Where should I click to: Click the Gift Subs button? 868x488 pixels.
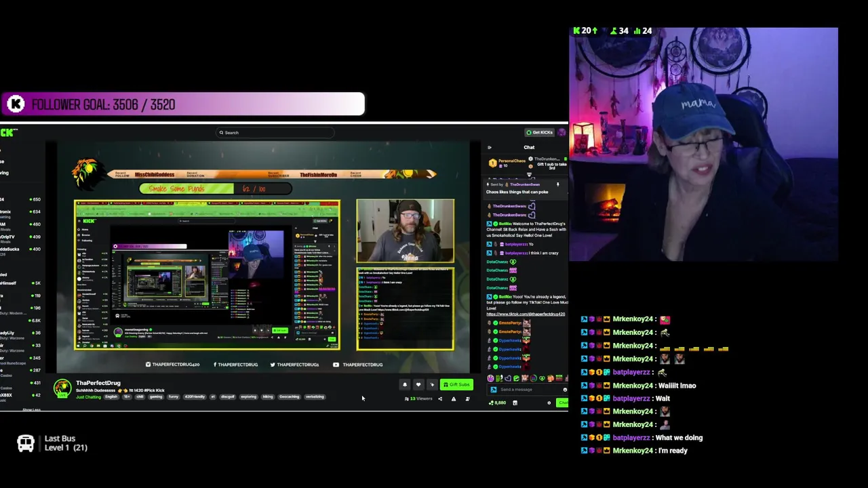tap(456, 384)
